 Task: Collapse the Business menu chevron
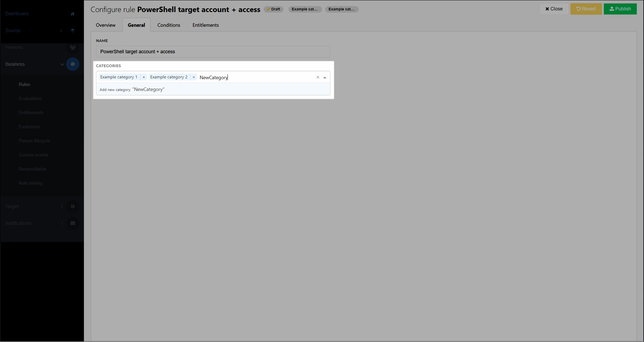click(x=62, y=64)
